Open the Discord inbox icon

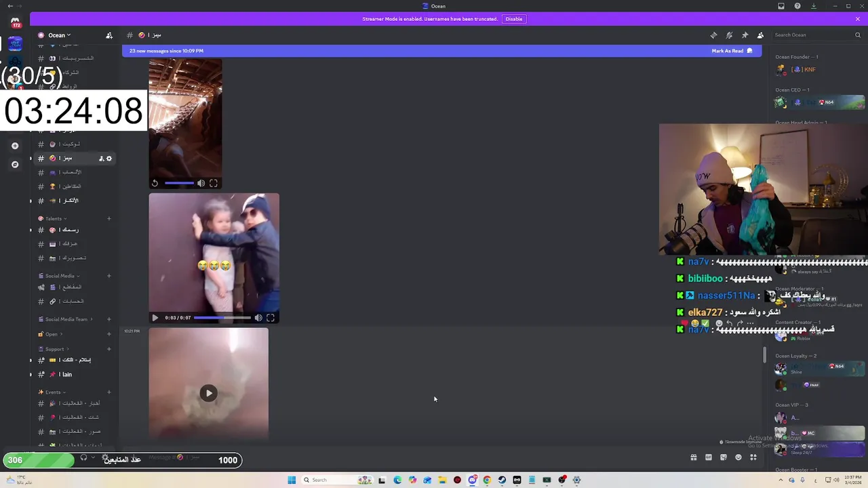click(781, 6)
